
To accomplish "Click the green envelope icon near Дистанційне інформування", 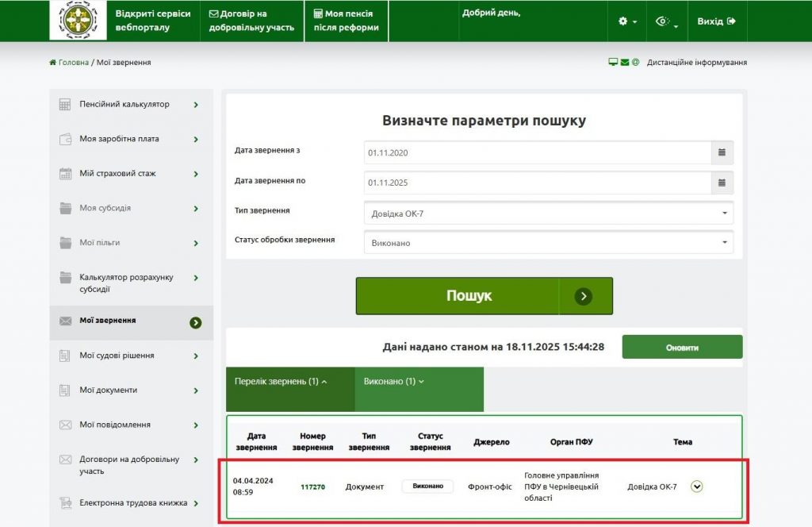I will point(623,61).
